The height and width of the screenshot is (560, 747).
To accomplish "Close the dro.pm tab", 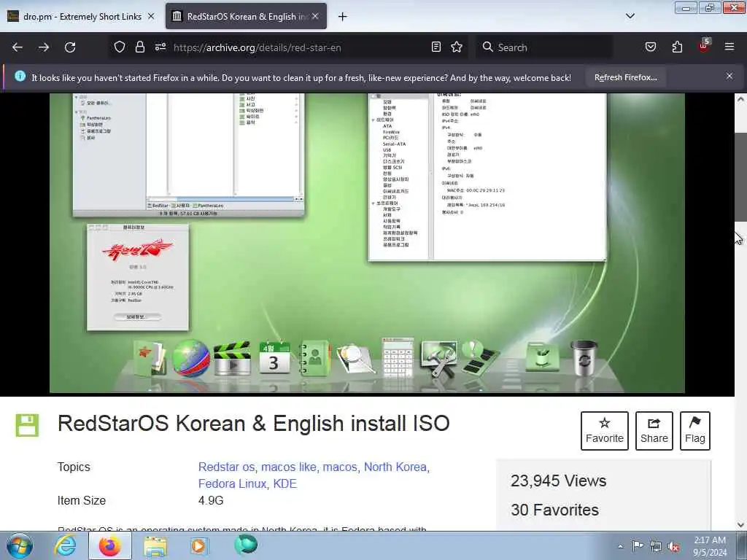I will click(151, 16).
